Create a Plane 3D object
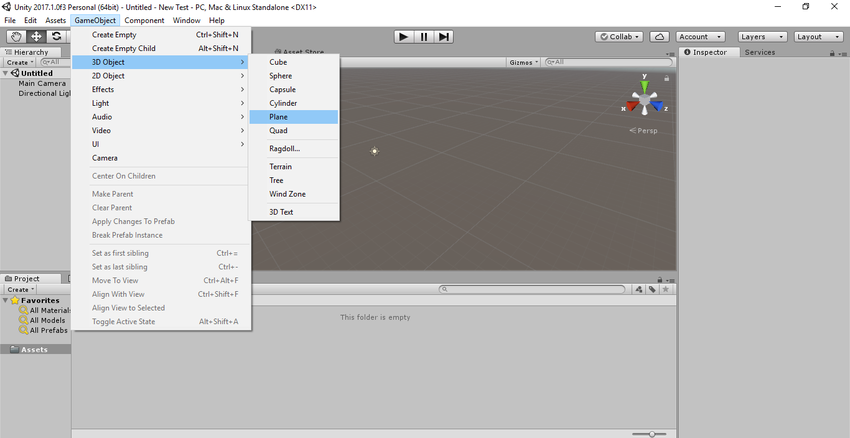The image size is (850, 438). (x=294, y=117)
